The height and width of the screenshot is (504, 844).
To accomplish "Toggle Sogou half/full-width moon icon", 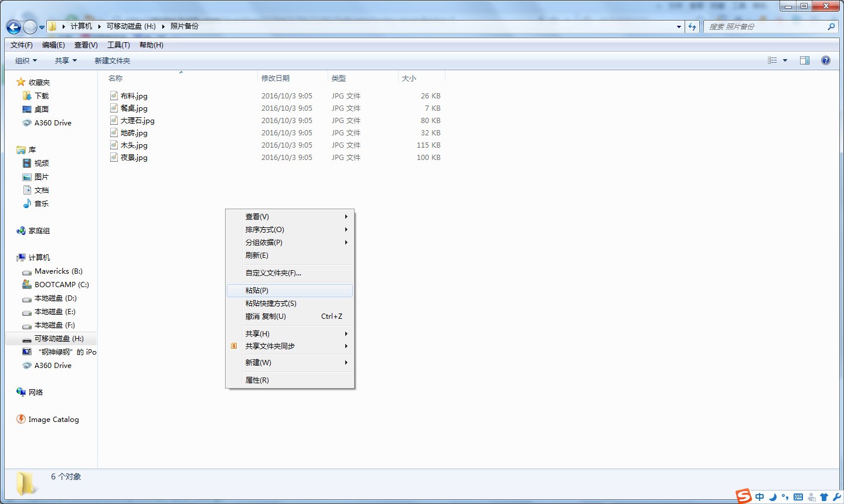I will tap(772, 497).
